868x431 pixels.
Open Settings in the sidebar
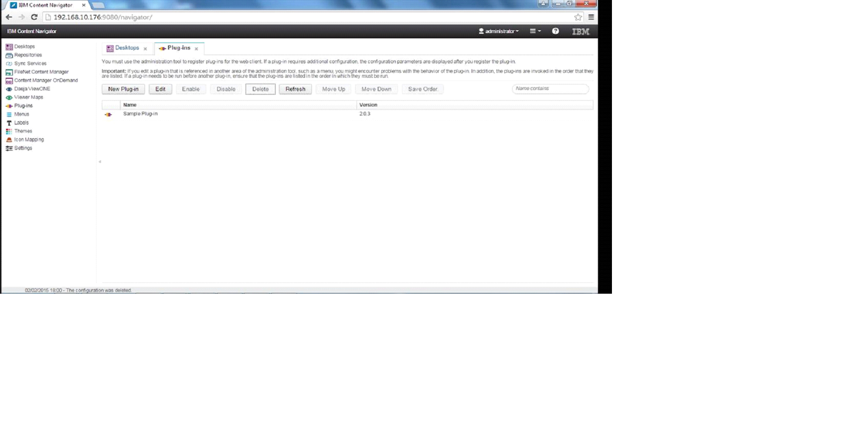(23, 148)
